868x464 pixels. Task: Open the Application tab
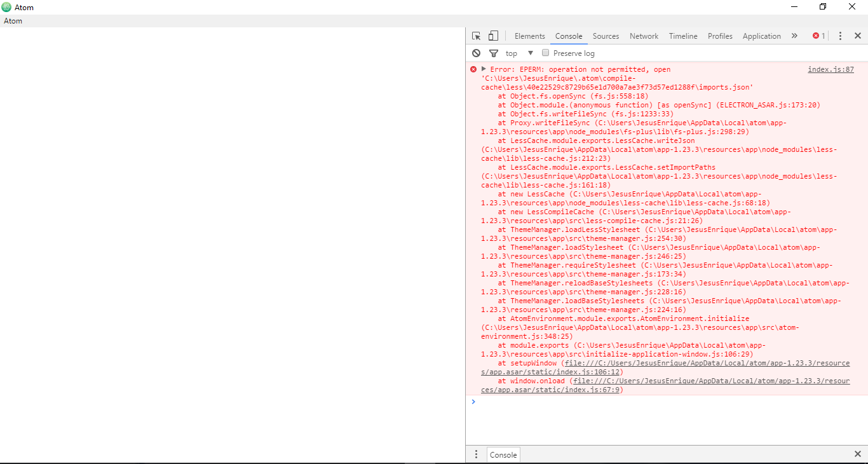(x=762, y=36)
